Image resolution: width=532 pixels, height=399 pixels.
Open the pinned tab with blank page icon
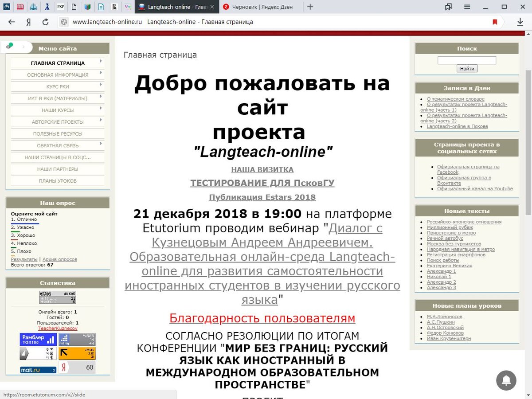74,7
